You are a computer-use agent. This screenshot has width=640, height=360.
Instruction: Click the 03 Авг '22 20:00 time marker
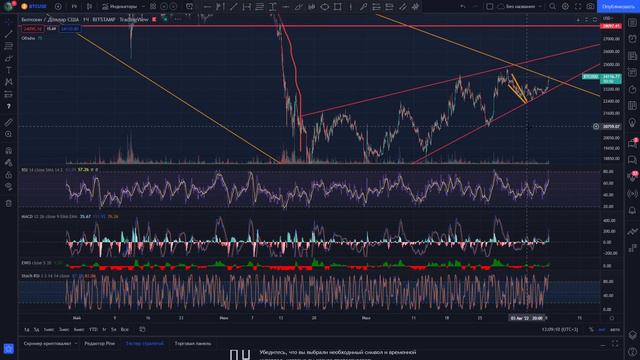click(527, 318)
